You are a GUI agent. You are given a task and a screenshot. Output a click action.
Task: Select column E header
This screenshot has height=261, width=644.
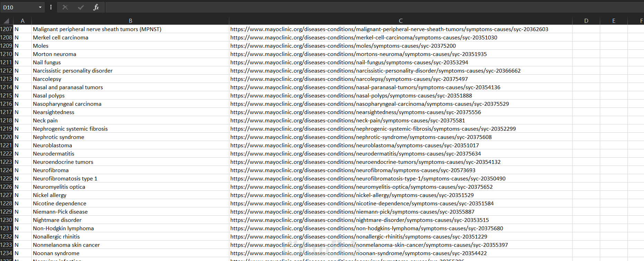point(614,21)
